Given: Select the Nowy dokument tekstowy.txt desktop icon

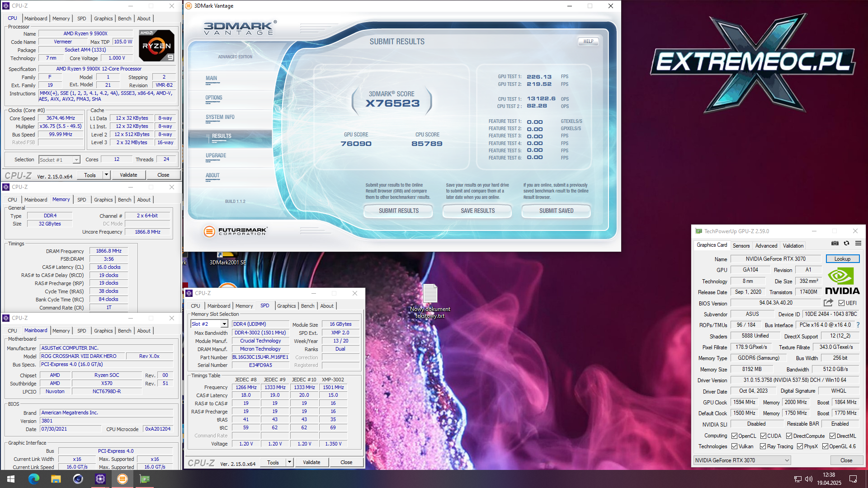Looking at the screenshot, I should (430, 301).
